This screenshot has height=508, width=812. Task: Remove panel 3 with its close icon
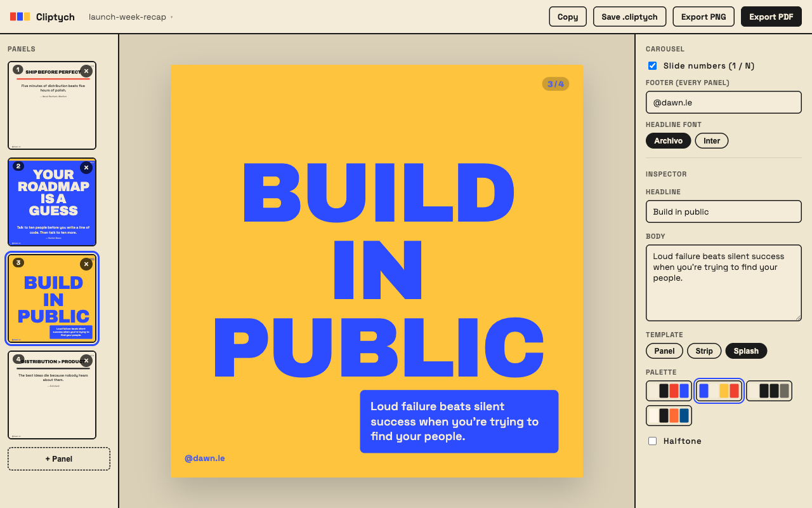coord(86,264)
